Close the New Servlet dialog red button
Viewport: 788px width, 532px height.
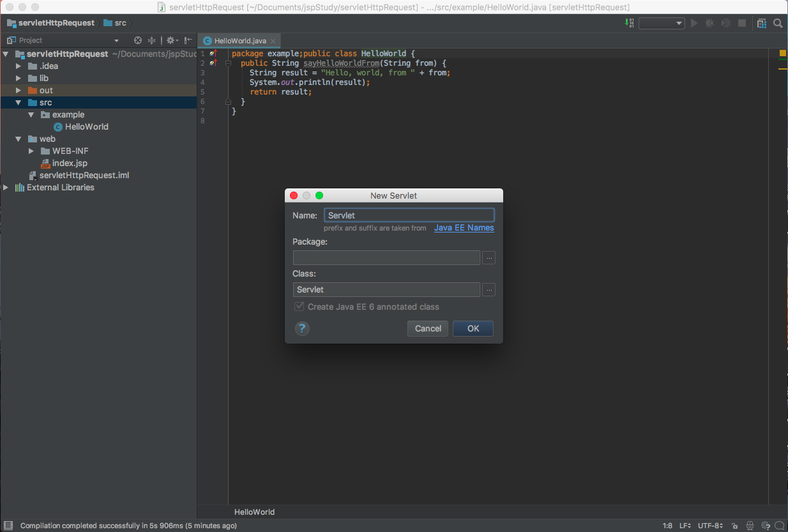[294, 195]
